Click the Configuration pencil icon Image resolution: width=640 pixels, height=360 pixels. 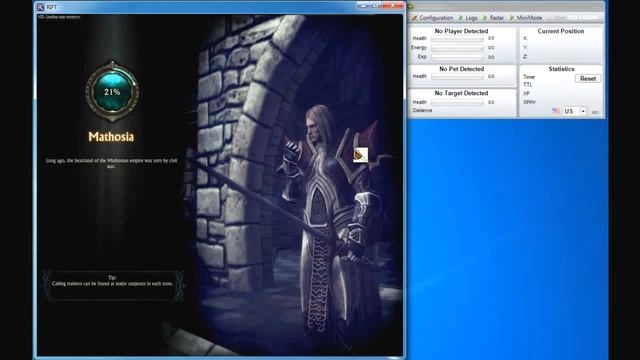coord(414,18)
